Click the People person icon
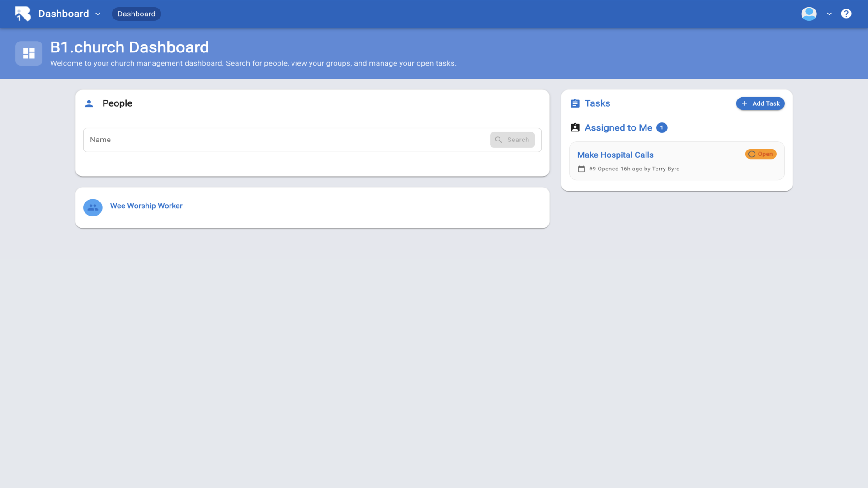The width and height of the screenshot is (868, 488). click(89, 103)
